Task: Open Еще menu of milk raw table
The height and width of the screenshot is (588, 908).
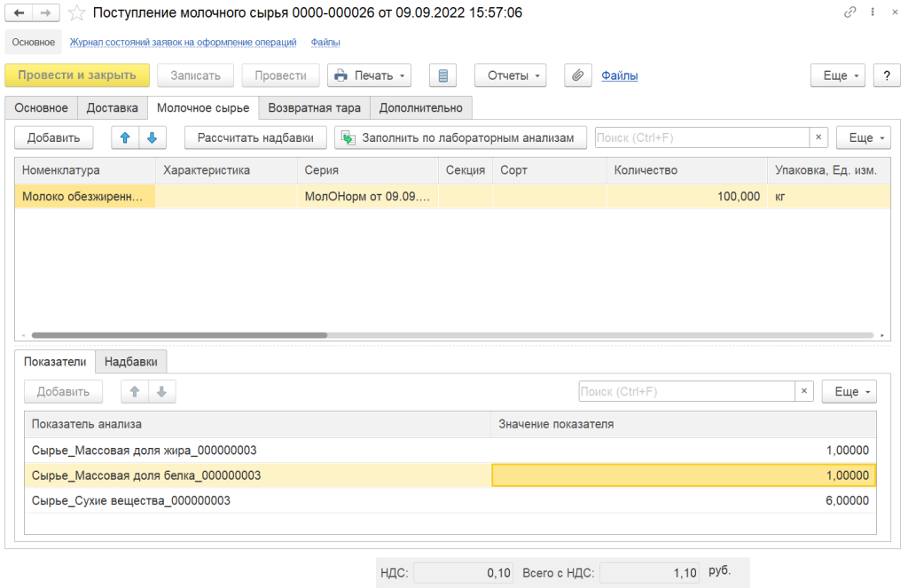Action: pos(864,137)
